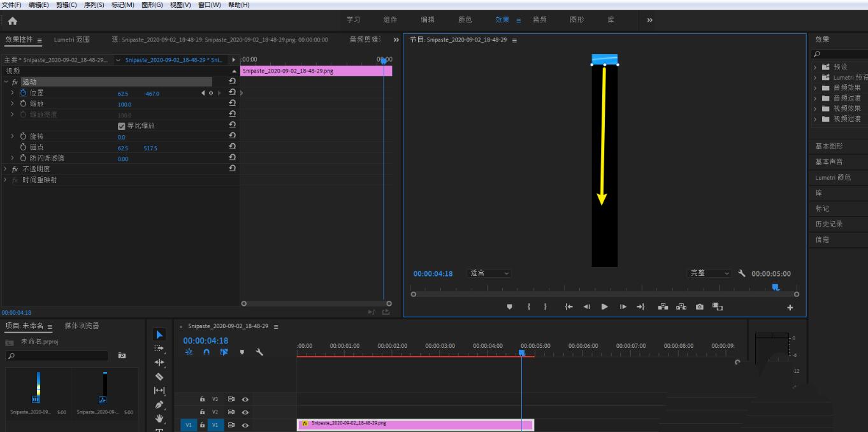Toggle animation stopwatch for 锚点
Viewport: 868px width, 432px height.
click(24, 147)
